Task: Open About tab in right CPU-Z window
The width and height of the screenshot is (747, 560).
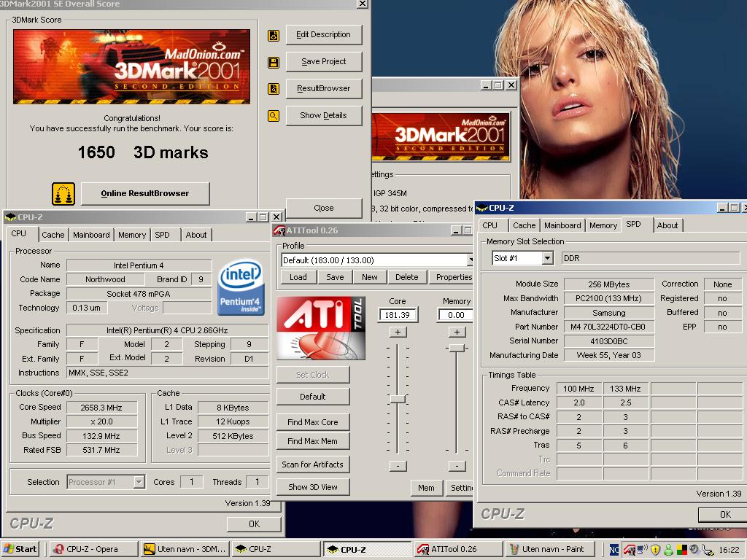Action: pos(667,225)
